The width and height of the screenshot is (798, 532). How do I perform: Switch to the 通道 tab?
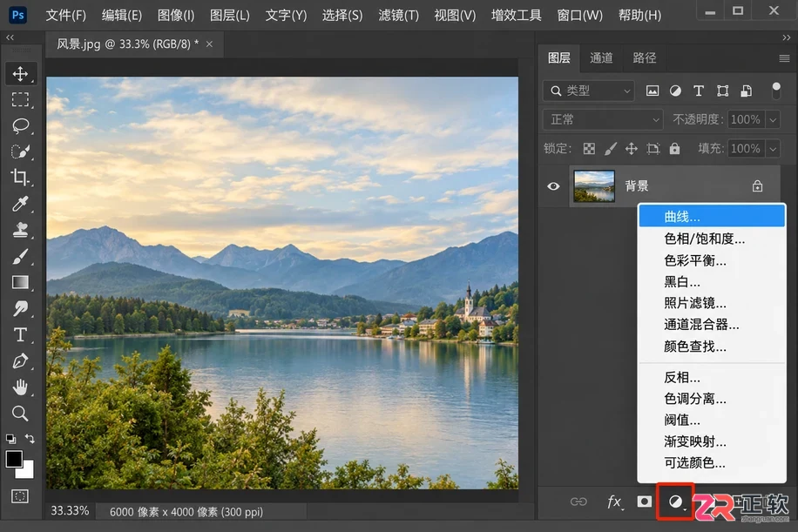(601, 58)
